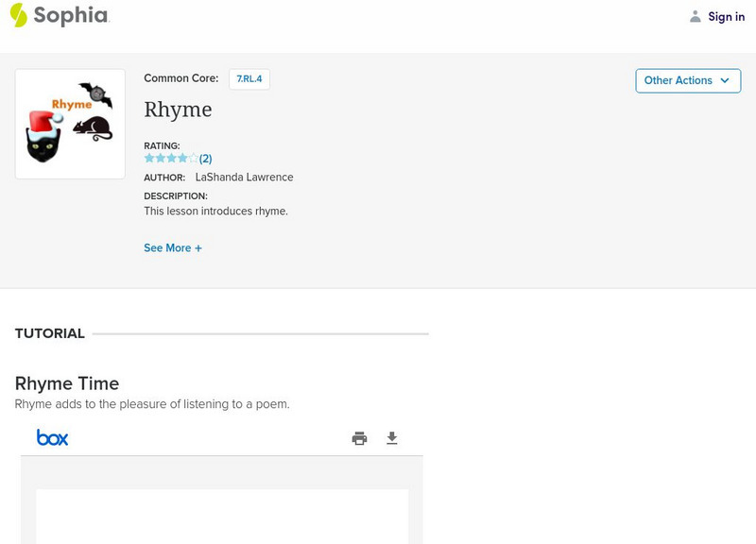The image size is (756, 544).
Task: Click the Box logo in the viewer
Action: (52, 437)
